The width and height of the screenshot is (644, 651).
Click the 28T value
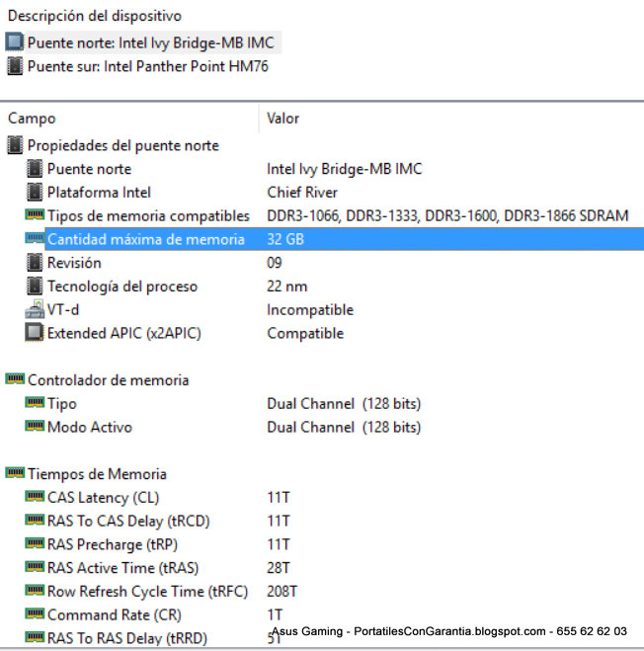point(279,568)
